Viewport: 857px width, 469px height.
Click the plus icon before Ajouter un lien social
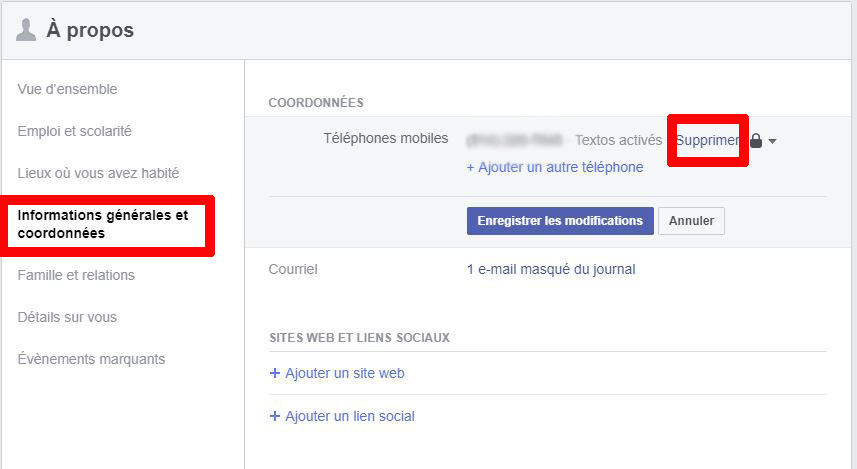point(275,416)
